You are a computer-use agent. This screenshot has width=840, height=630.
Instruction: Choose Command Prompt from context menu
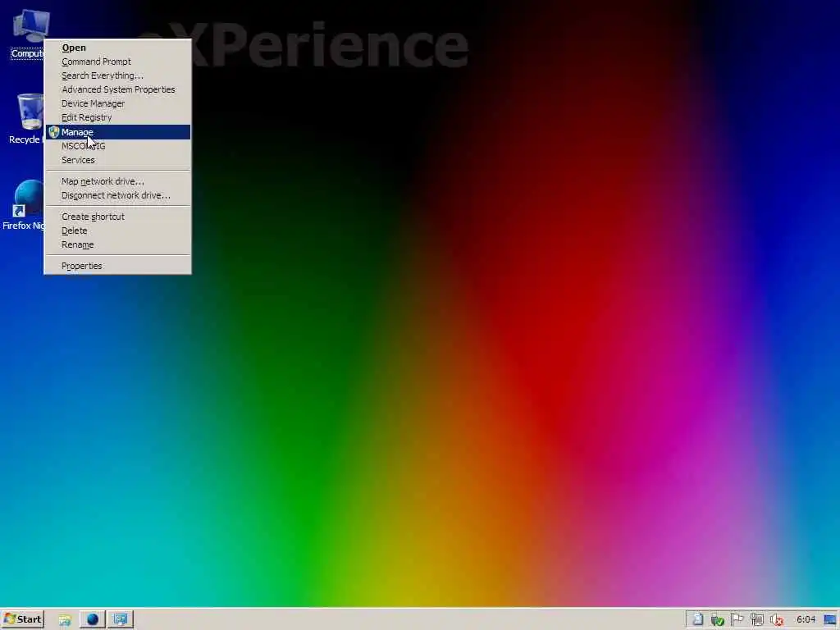point(117,62)
